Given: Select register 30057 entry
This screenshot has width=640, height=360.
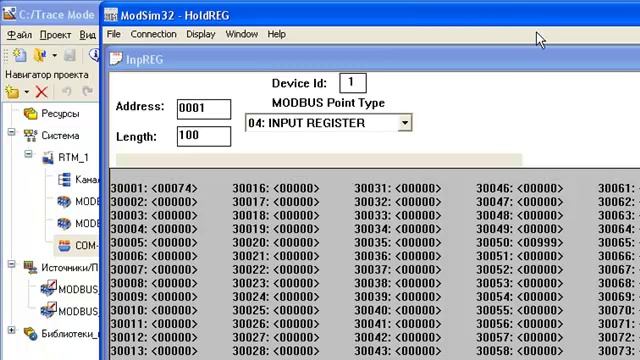Looking at the screenshot, I should [x=520, y=337].
